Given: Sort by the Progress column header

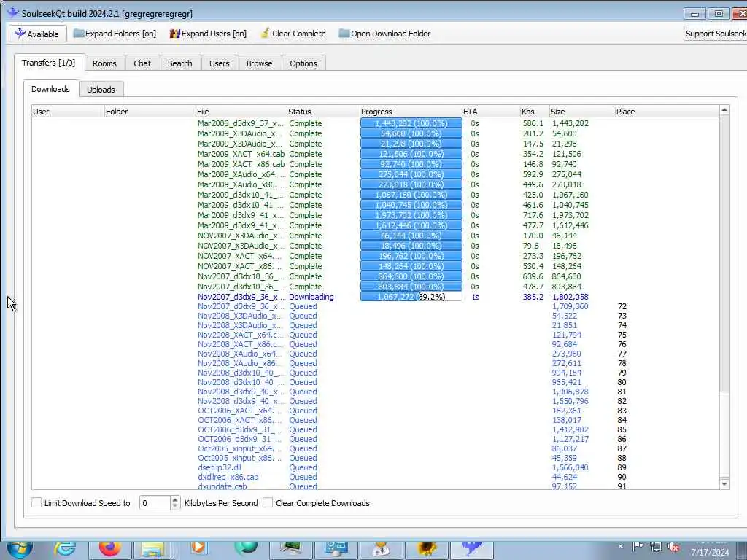Looking at the screenshot, I should click(x=411, y=112).
